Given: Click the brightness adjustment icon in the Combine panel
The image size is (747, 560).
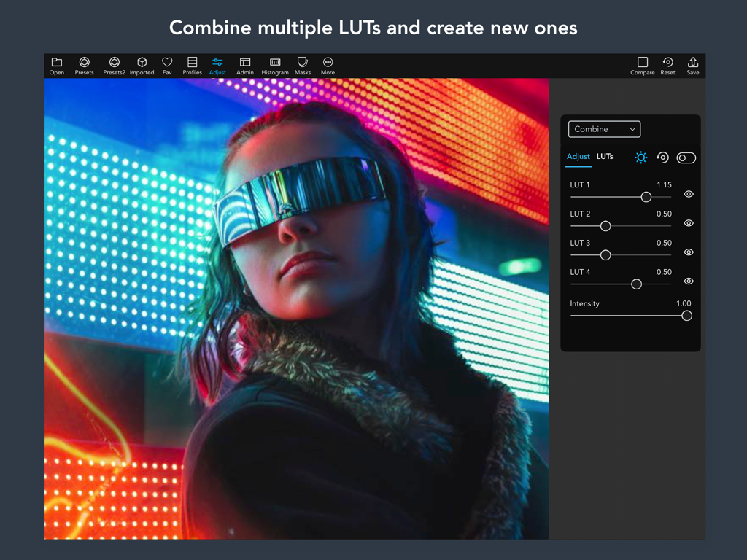Looking at the screenshot, I should coord(640,157).
